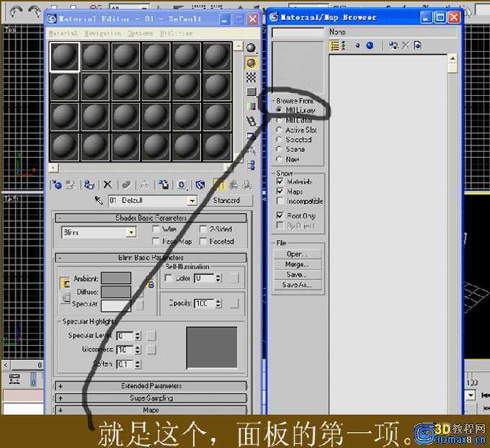Open Navigation menu in Material Editor
This screenshot has width=490, height=448.
[x=102, y=33]
